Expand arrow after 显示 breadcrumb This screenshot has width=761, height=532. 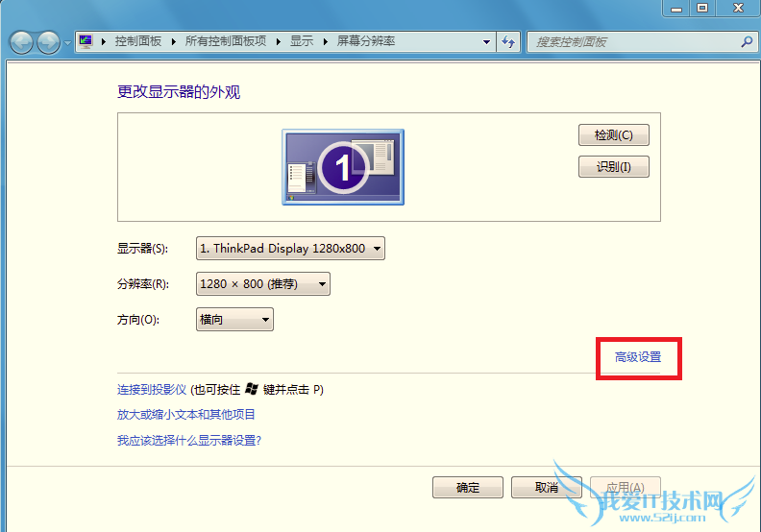pyautogui.click(x=326, y=42)
